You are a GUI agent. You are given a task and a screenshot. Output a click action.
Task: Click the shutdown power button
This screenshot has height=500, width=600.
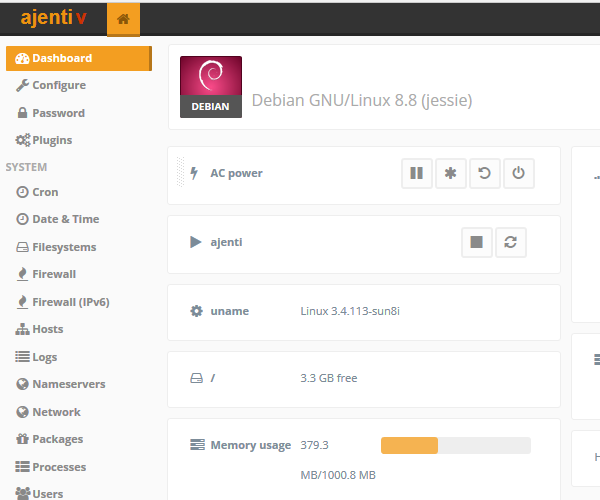pos(518,173)
